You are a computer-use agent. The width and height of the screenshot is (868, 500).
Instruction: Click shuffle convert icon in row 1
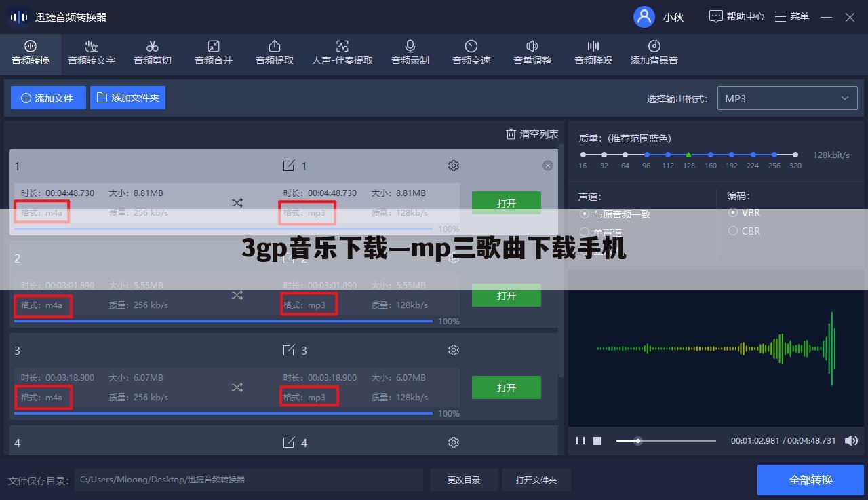[x=237, y=203]
